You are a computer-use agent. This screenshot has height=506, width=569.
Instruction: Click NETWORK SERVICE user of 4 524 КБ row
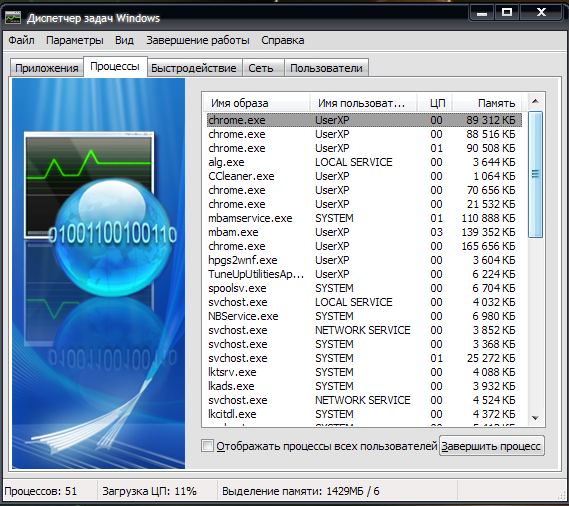pos(363,400)
